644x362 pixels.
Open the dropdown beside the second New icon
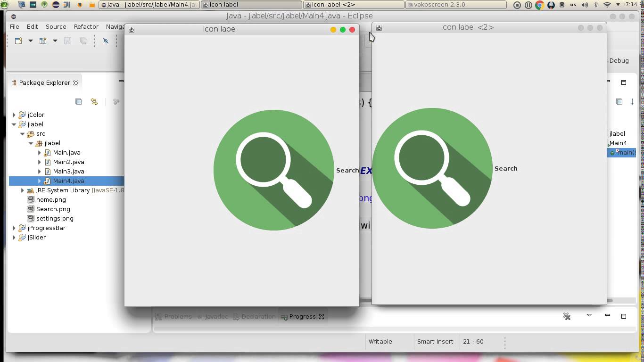pos(55,41)
